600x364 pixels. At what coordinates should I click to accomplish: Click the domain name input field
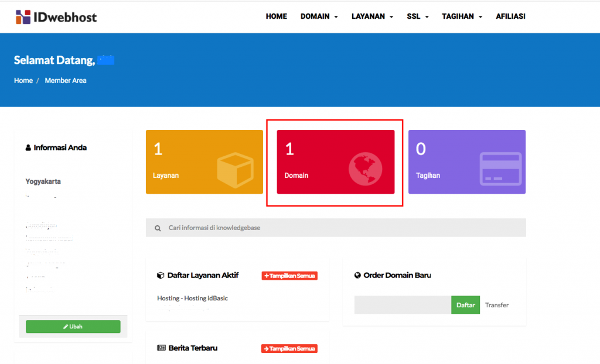[x=401, y=305]
